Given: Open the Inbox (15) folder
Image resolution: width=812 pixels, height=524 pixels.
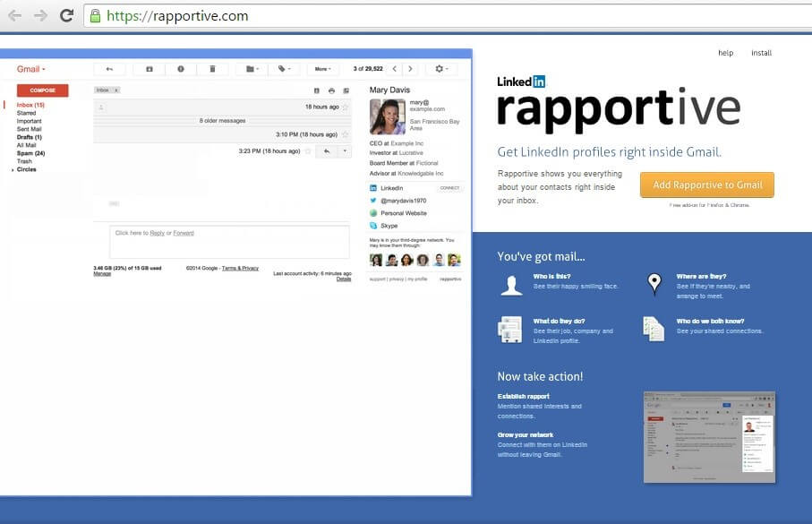Looking at the screenshot, I should [x=30, y=105].
